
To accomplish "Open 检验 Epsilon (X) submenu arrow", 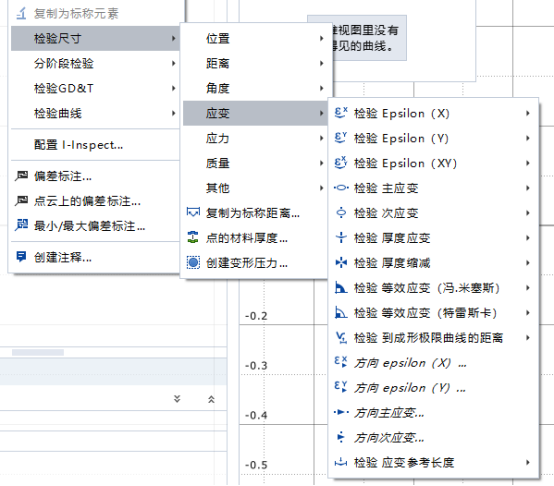I will click(528, 113).
